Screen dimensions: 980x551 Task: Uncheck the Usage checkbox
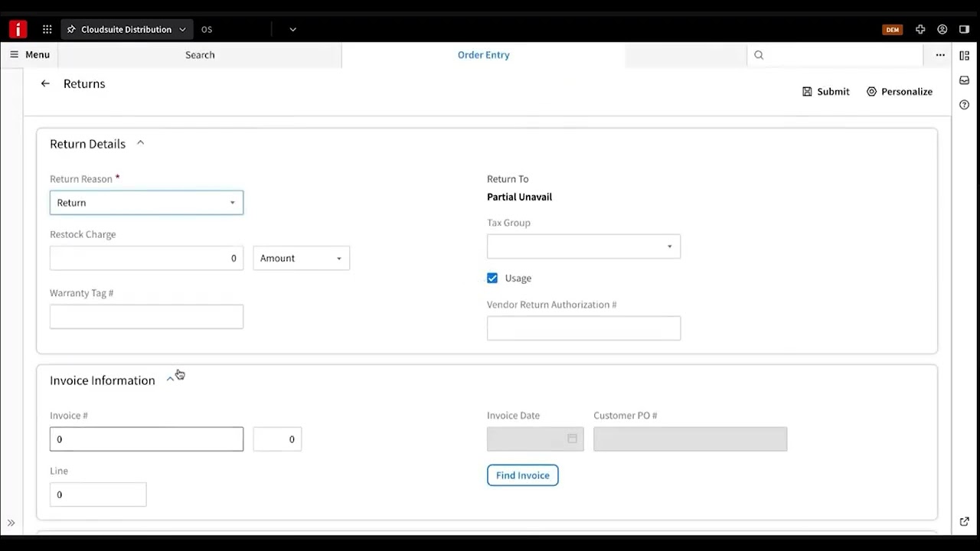[x=492, y=278]
